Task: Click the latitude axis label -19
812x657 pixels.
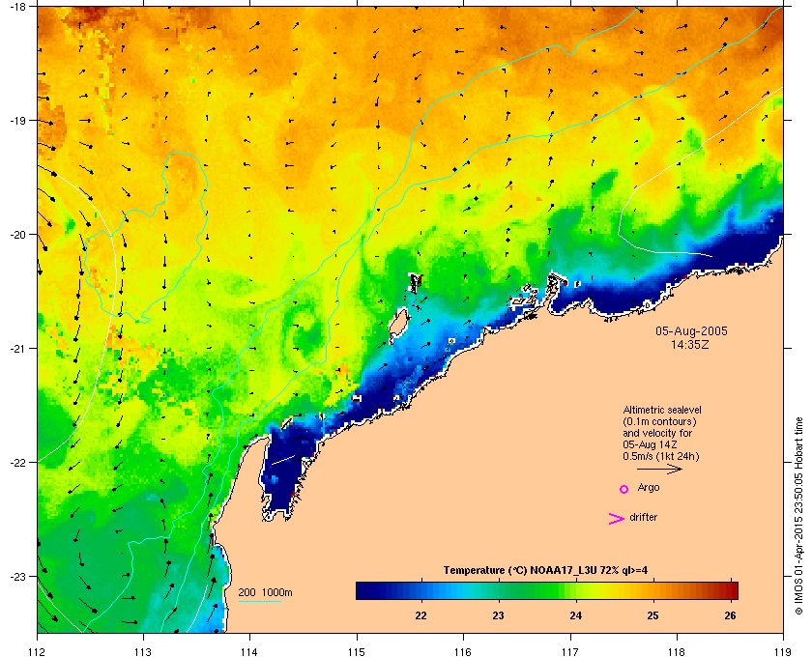Action: point(17,120)
